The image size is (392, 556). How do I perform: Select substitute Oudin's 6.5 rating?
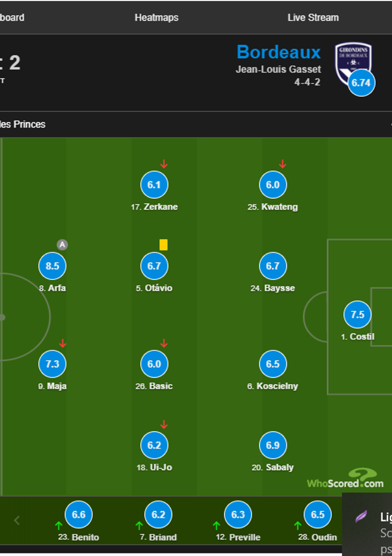pos(318,515)
